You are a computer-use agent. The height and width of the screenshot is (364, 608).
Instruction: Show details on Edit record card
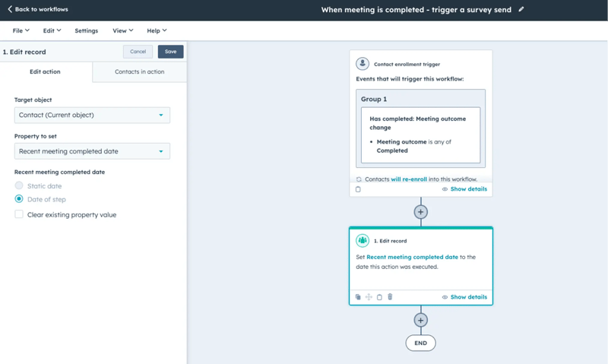(x=464, y=297)
